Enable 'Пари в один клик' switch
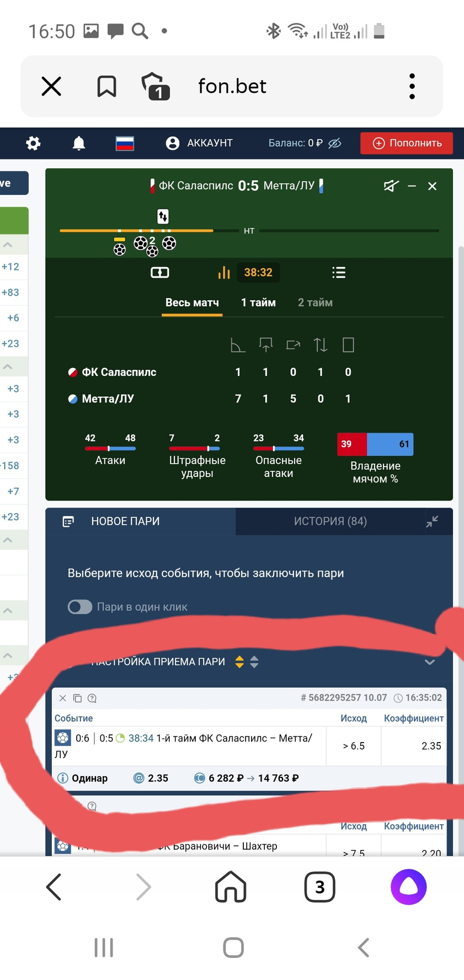464x980 pixels. coord(80,607)
